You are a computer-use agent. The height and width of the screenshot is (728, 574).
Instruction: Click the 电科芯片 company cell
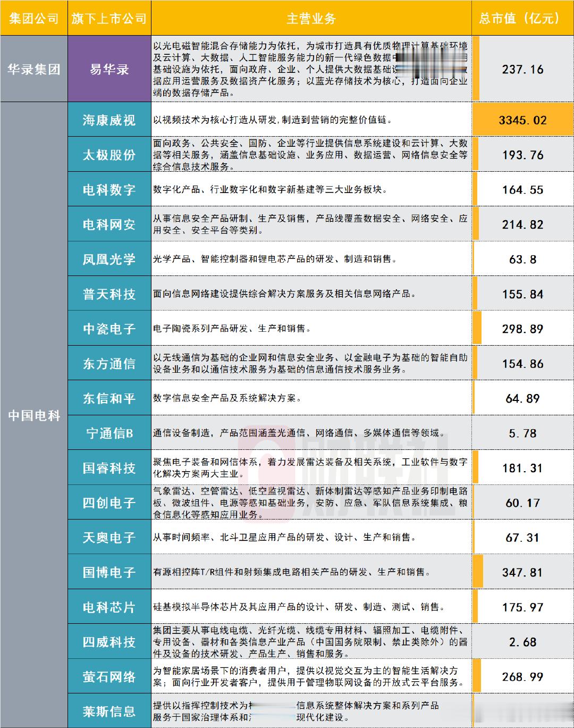(x=109, y=607)
